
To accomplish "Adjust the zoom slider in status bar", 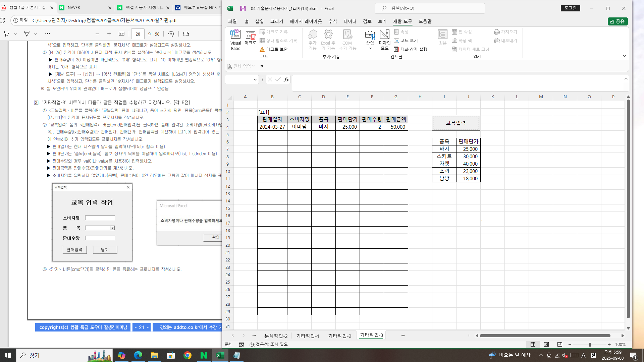I will (x=590, y=345).
